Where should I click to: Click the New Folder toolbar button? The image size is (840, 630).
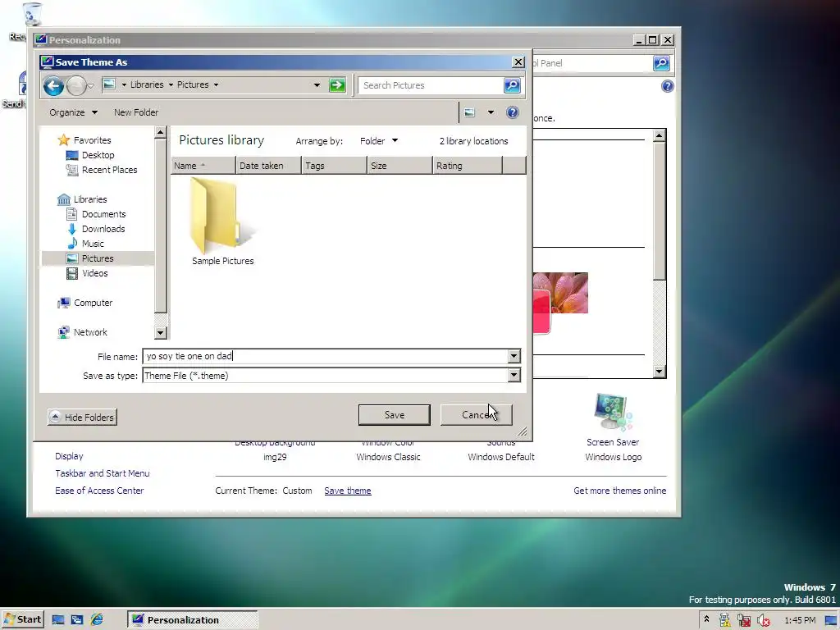tap(136, 112)
